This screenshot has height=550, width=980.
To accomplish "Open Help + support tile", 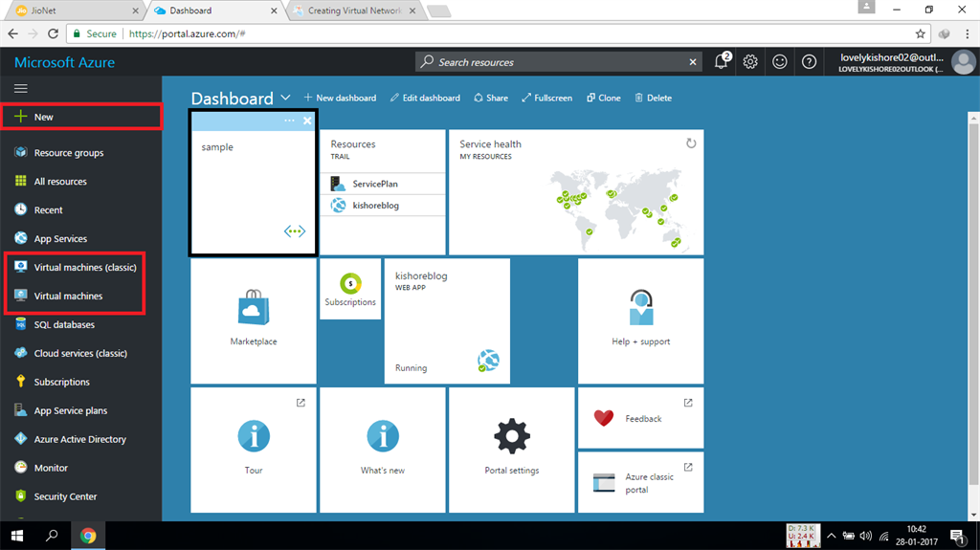I will [x=640, y=320].
